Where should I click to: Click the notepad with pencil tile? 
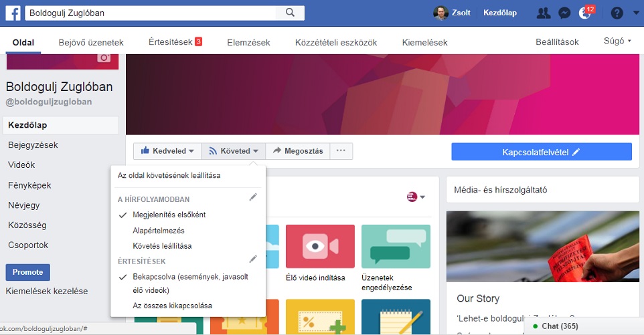pos(396,317)
